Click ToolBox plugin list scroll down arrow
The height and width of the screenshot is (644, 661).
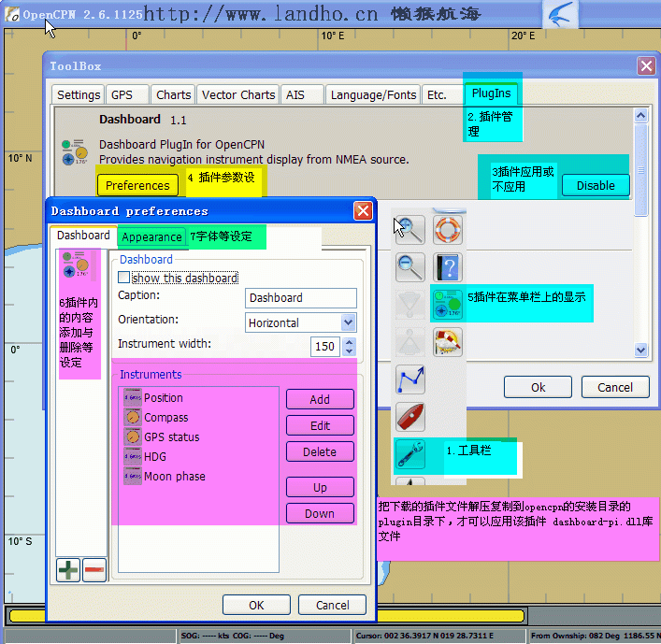640,350
